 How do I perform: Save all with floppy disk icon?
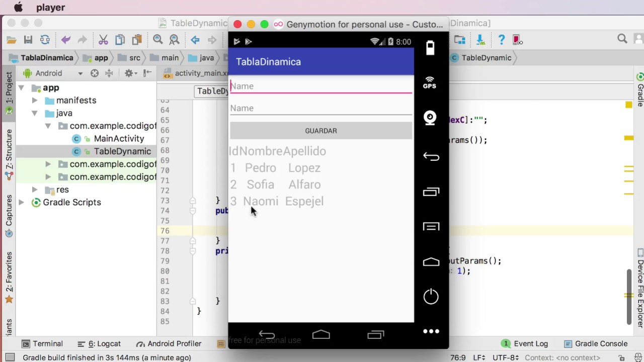[x=28, y=40]
